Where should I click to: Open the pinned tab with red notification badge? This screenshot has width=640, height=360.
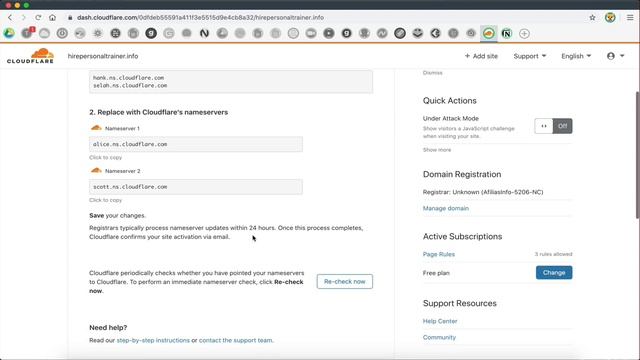click(x=27, y=33)
